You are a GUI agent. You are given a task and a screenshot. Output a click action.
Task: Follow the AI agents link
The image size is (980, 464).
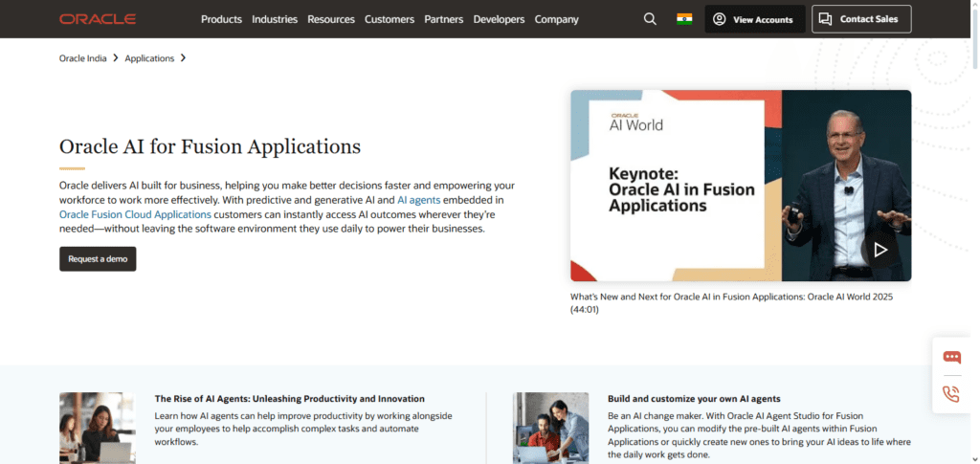click(x=419, y=201)
